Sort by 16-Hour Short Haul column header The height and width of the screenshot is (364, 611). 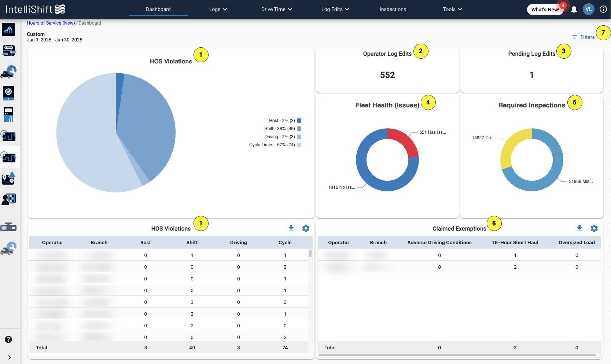pyautogui.click(x=515, y=243)
